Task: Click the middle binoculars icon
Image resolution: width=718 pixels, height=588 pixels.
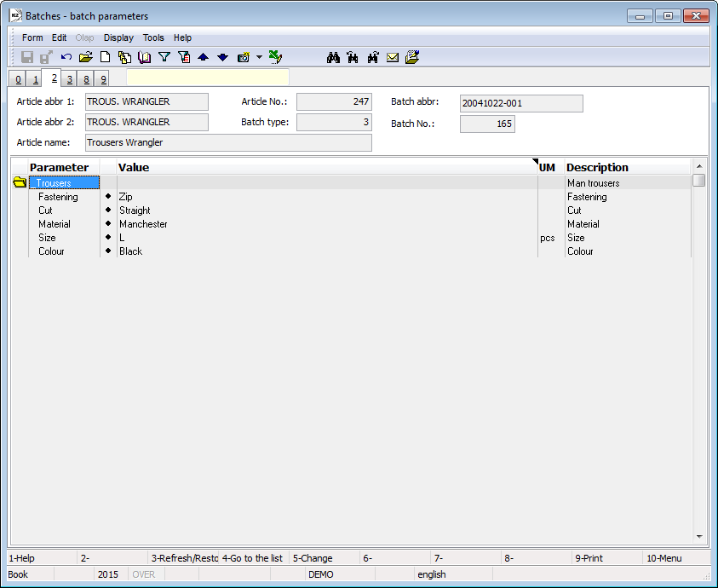Action: click(353, 57)
